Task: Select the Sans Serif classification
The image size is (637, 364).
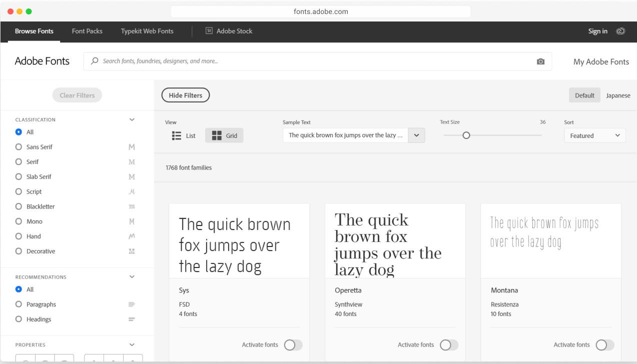Action: pyautogui.click(x=19, y=147)
